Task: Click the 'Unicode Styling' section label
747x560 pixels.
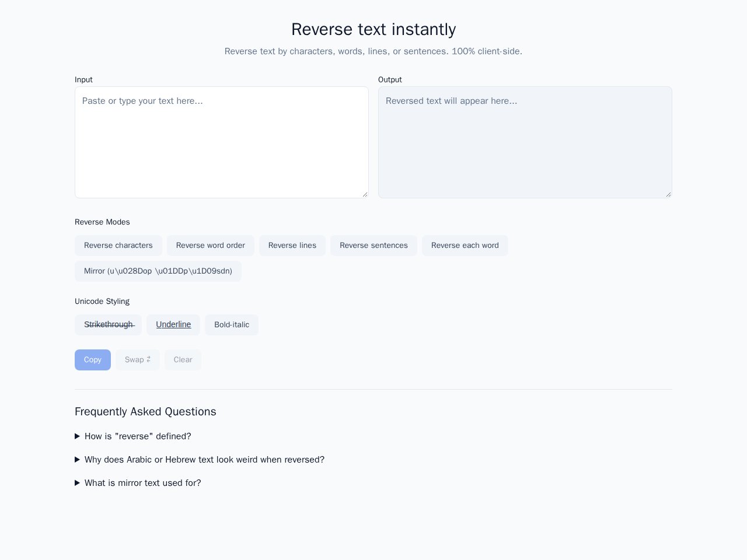Action: pyautogui.click(x=102, y=302)
